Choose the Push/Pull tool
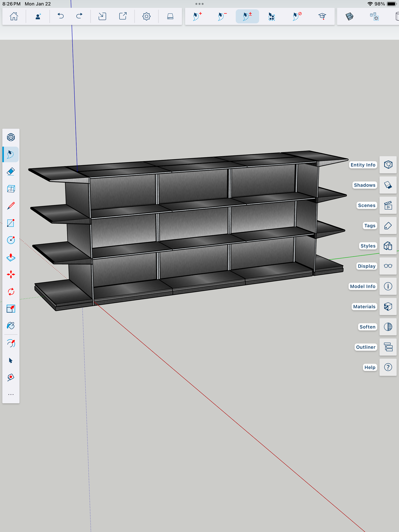399x532 pixels. click(11, 257)
